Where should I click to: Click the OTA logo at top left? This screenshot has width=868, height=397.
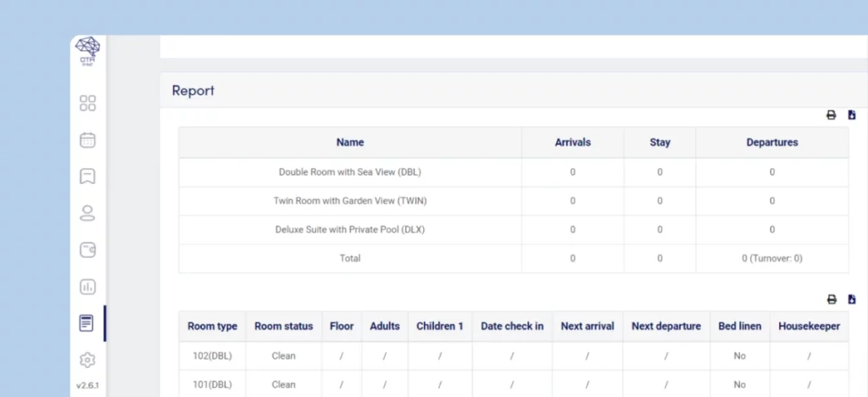pos(87,53)
